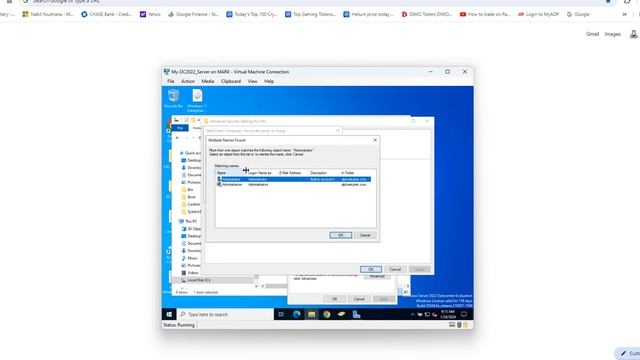Show more bookmarks overflow chevron

click(x=624, y=14)
